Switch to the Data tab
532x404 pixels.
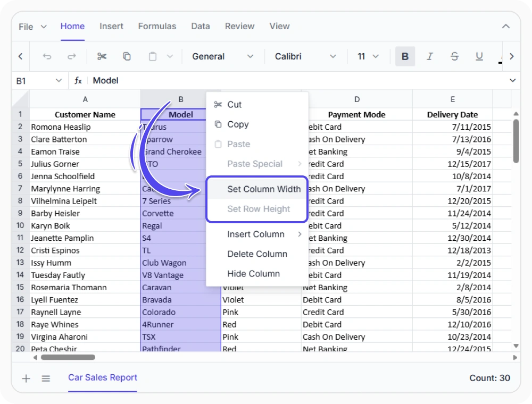201,26
